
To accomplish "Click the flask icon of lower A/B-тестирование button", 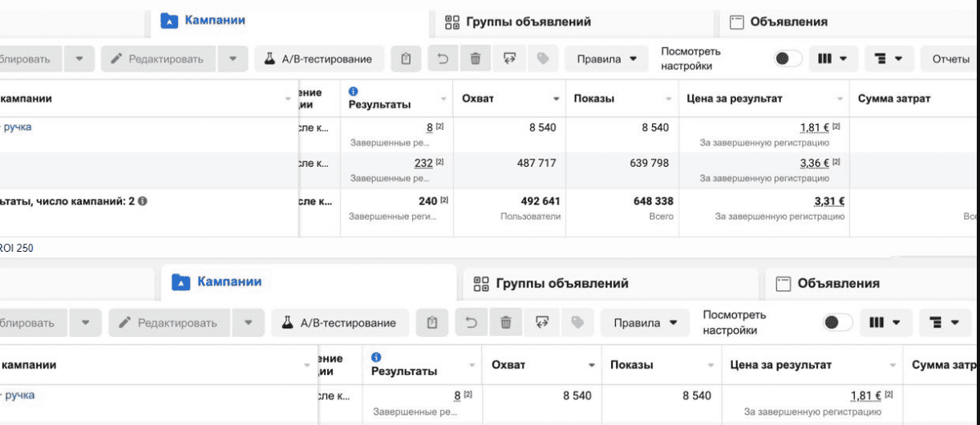I will pyautogui.click(x=286, y=322).
